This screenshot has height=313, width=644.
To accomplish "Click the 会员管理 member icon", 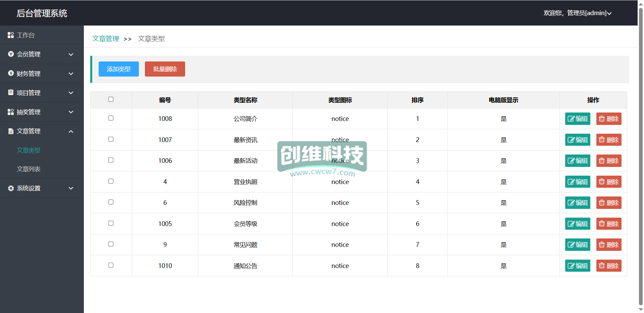I will click(x=11, y=54).
